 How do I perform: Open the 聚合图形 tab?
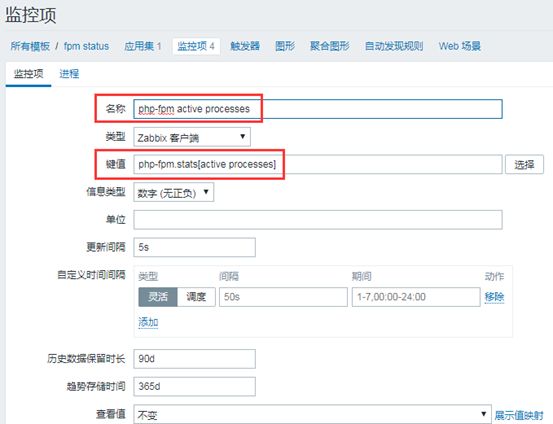pos(330,46)
